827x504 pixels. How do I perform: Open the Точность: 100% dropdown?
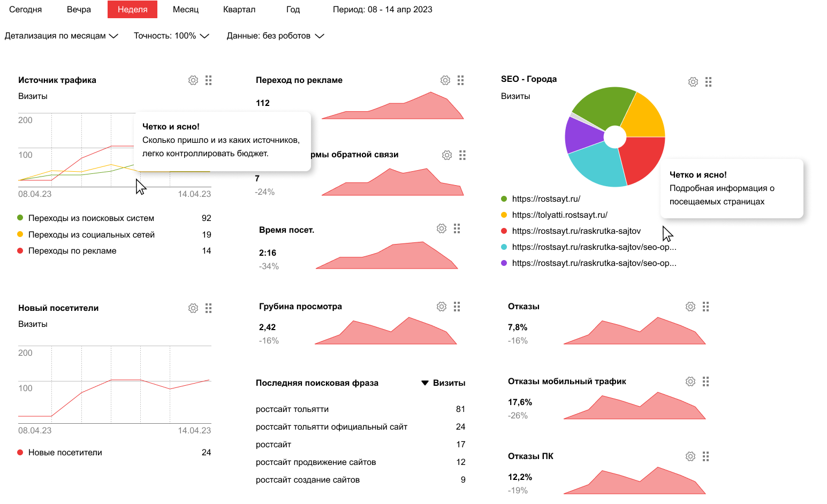[171, 36]
